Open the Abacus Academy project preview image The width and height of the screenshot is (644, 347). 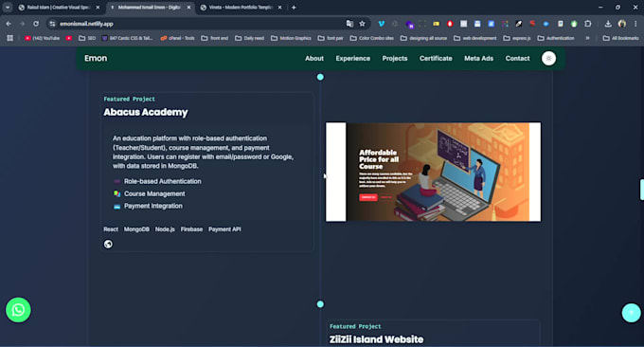click(434, 172)
